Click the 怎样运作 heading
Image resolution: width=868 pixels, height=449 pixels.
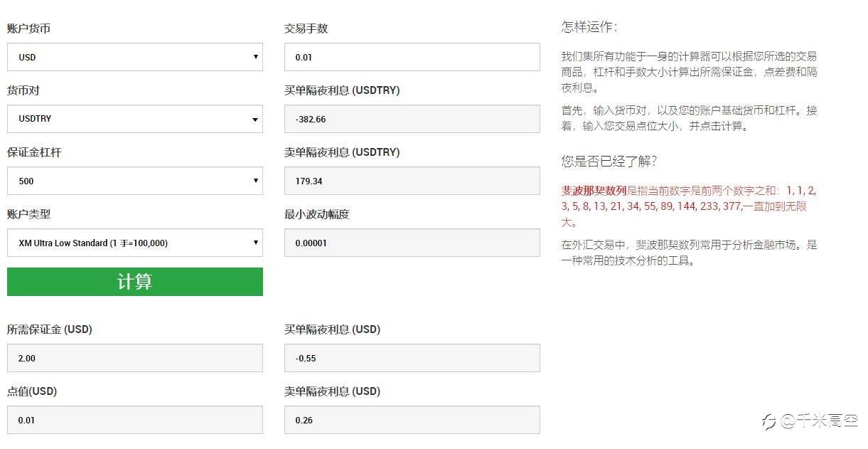[589, 27]
